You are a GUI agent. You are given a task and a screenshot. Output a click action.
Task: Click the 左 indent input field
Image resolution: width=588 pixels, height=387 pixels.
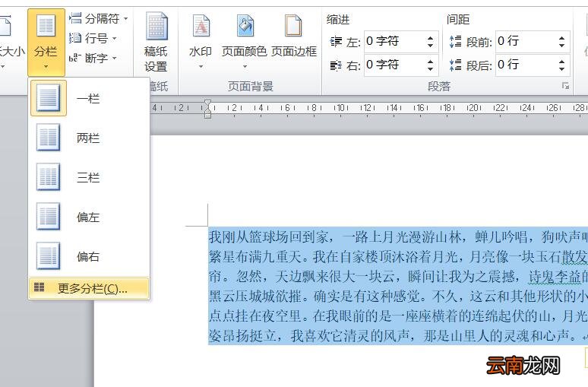point(394,41)
